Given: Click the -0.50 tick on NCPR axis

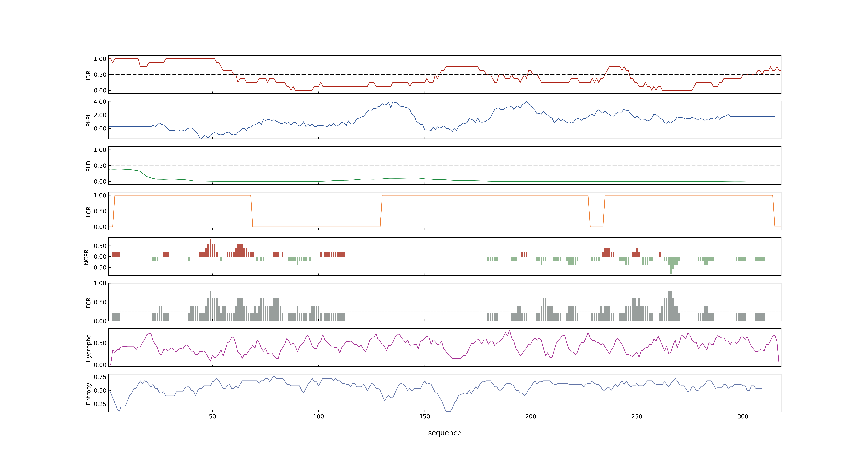Looking at the screenshot, I should point(99,267).
